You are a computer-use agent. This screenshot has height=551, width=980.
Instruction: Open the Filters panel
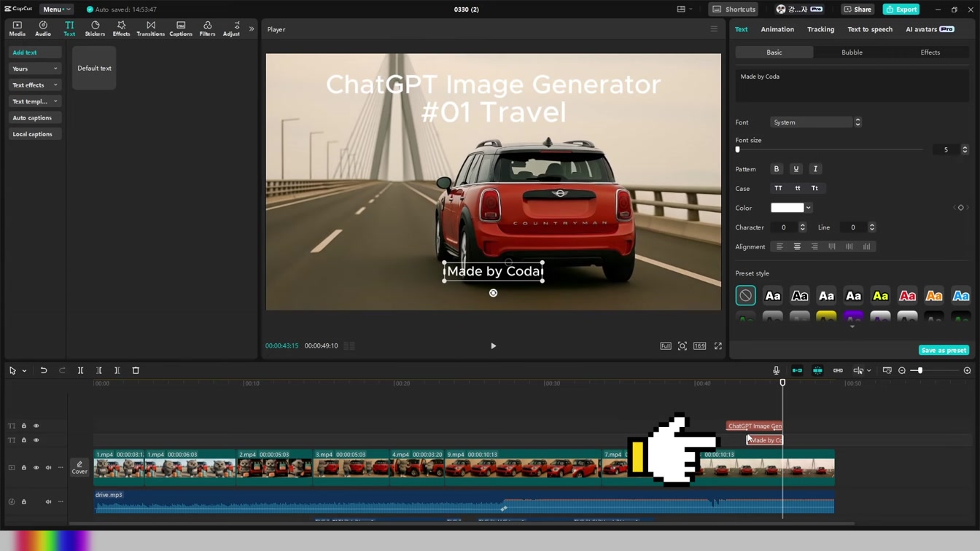tap(207, 28)
